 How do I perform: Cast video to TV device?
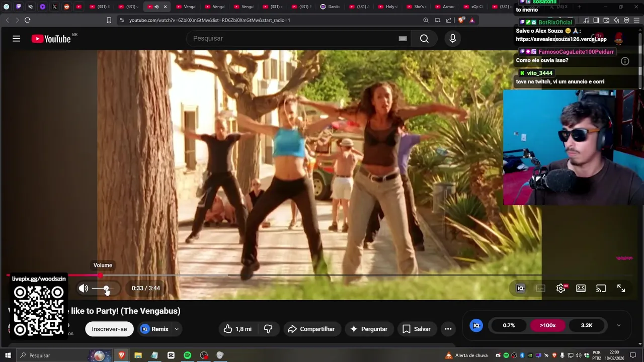point(601,288)
